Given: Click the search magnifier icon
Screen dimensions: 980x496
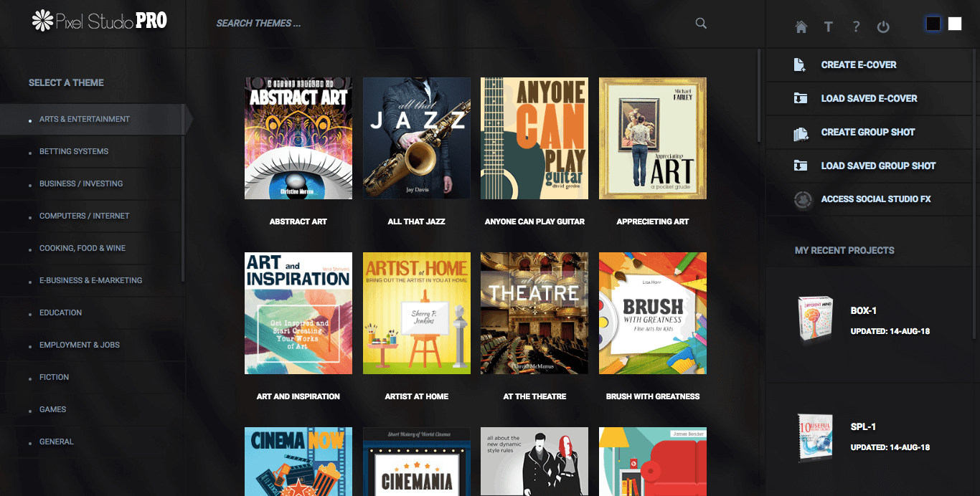Looking at the screenshot, I should click(701, 23).
